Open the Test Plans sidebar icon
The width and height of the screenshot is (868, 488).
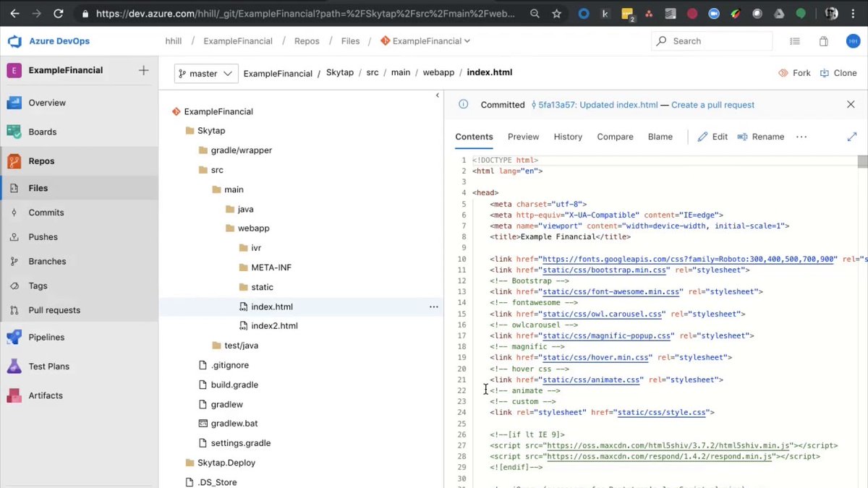[14, 367]
